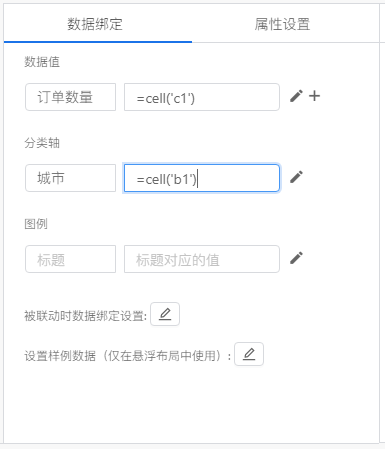The width and height of the screenshot is (385, 449).
Task: Click the 订单数量 name field
Action: [x=70, y=97]
